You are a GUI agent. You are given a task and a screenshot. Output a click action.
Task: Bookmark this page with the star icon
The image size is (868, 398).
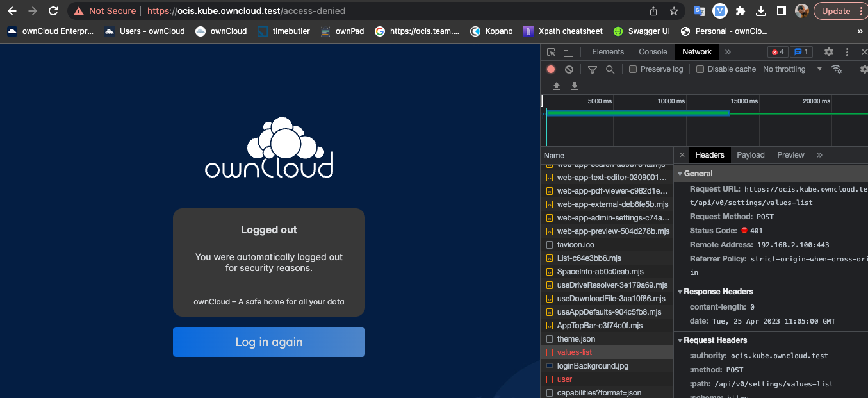(674, 11)
